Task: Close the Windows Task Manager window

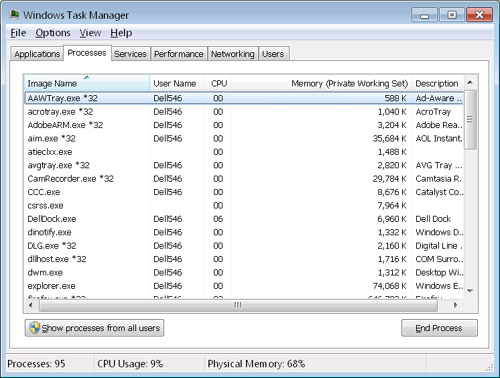Action: pos(479,15)
